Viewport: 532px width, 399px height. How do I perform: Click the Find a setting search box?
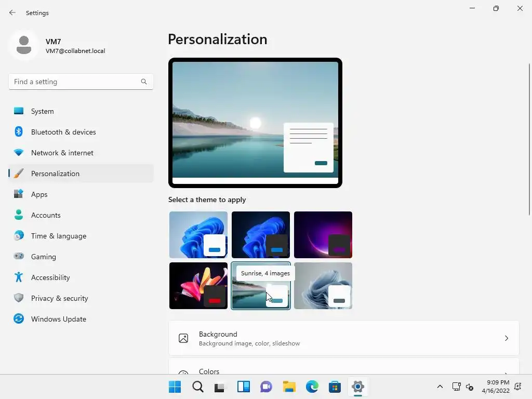coord(81,82)
